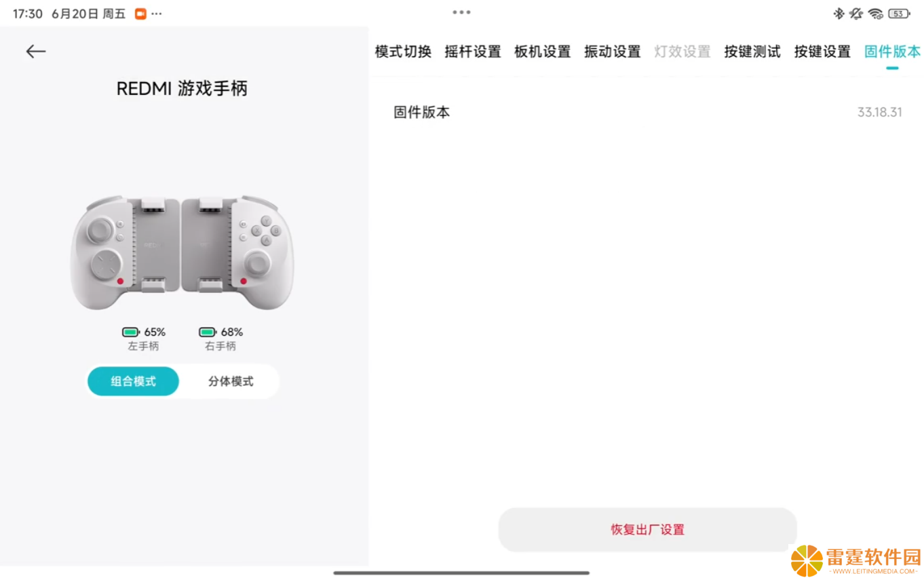Image resolution: width=924 pixels, height=578 pixels.
Task: Open the 模式切换 tab
Action: click(x=403, y=52)
